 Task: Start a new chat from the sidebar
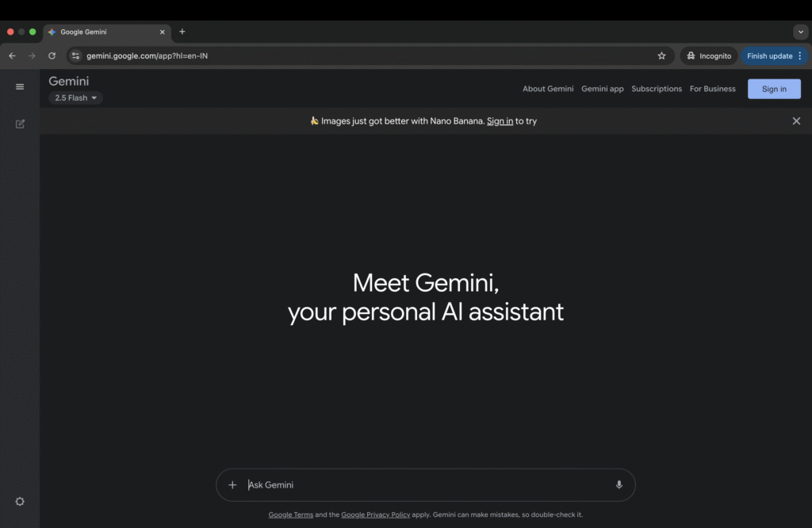pos(20,124)
